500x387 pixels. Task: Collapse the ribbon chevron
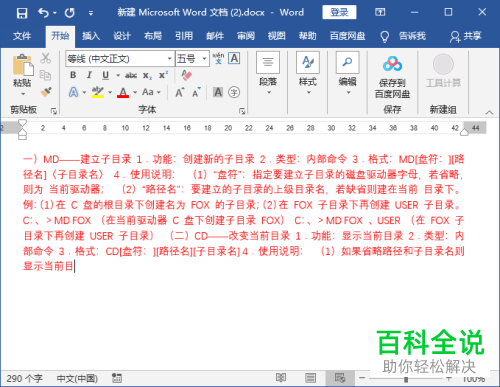[x=489, y=112]
